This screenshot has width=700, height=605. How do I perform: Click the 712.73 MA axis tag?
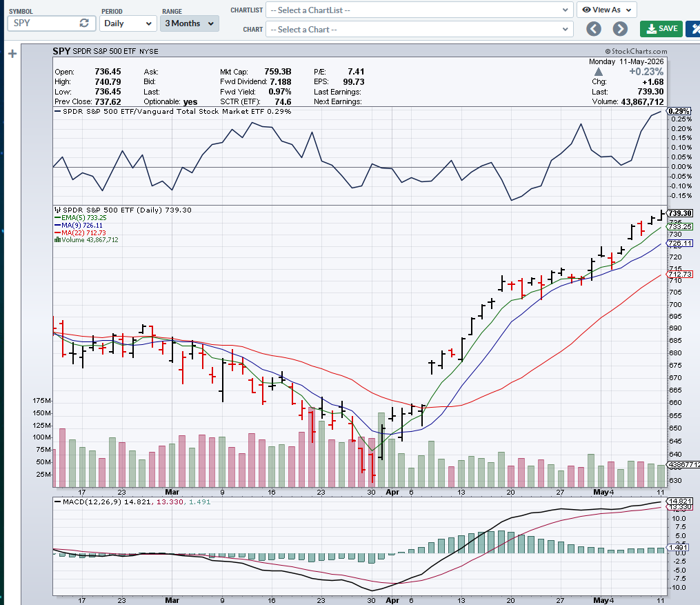[680, 274]
